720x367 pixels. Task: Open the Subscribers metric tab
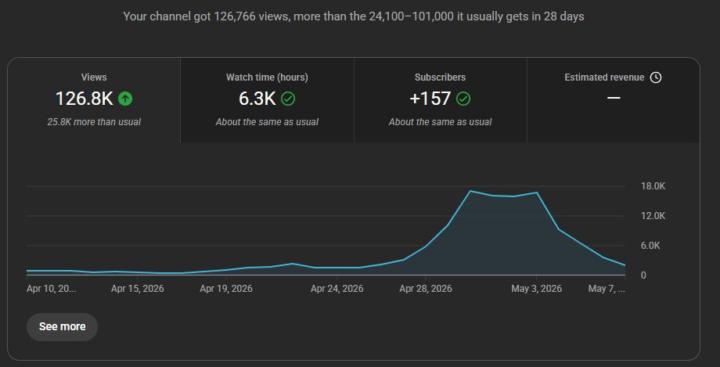(440, 100)
